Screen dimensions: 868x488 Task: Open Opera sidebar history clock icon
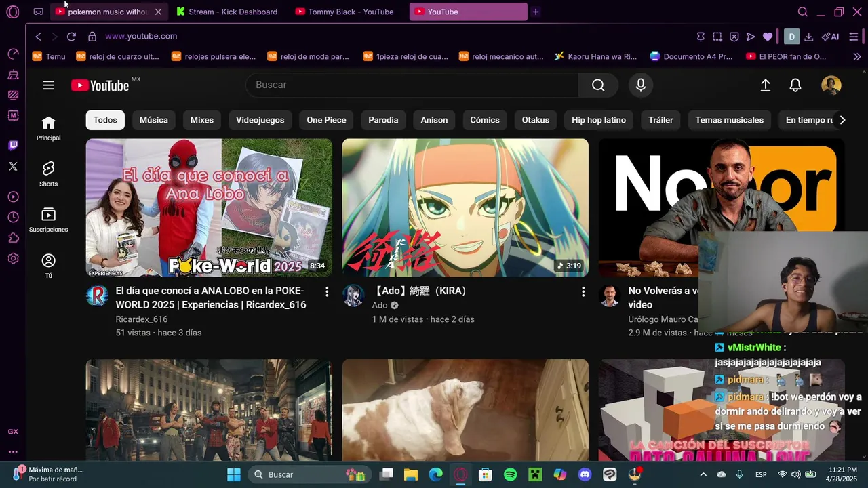pos(13,218)
